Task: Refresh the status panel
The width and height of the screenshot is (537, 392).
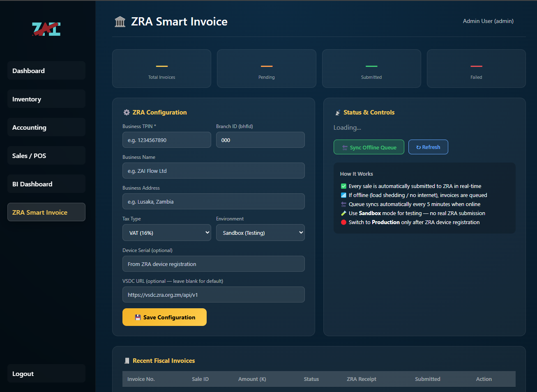Action: click(428, 147)
